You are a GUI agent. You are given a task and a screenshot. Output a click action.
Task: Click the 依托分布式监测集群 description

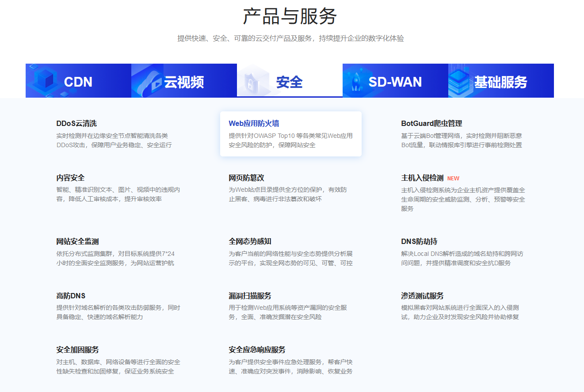click(x=115, y=258)
